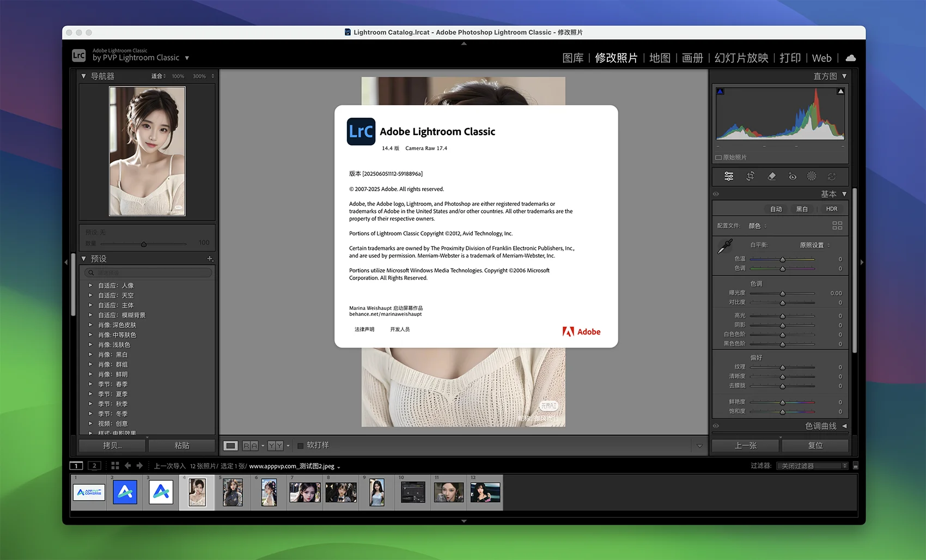
Task: Go back with filmstrip left arrow
Action: point(128,466)
